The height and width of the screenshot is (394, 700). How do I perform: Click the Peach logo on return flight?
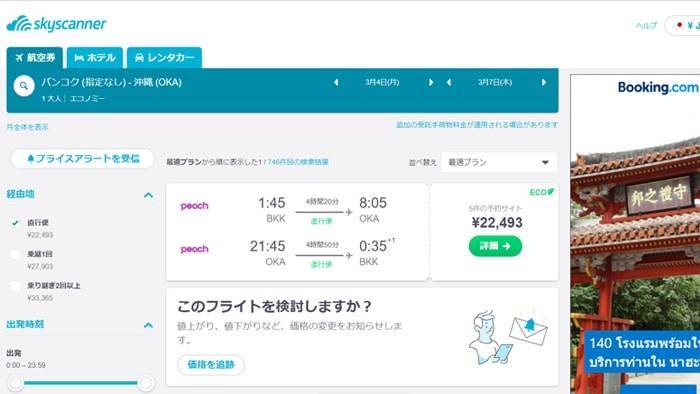194,249
